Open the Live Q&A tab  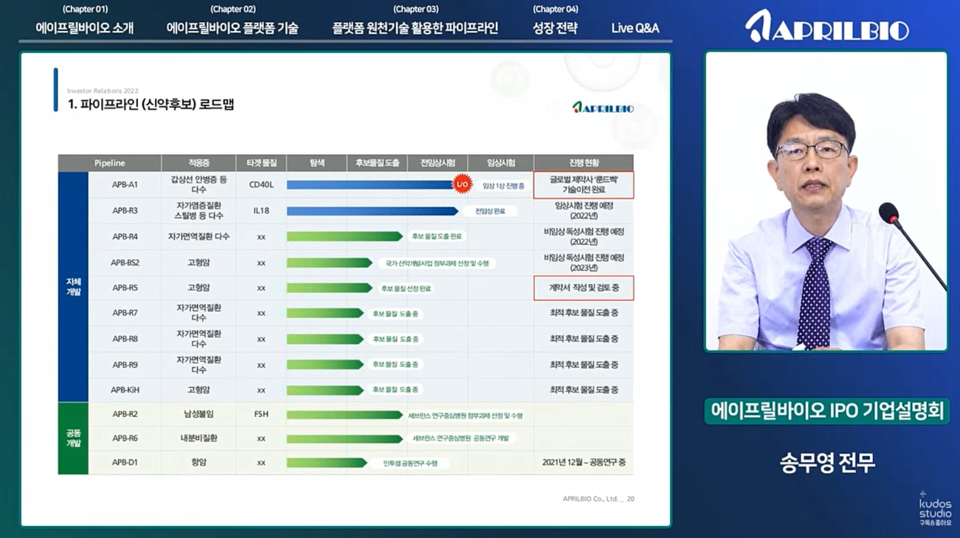point(635,28)
